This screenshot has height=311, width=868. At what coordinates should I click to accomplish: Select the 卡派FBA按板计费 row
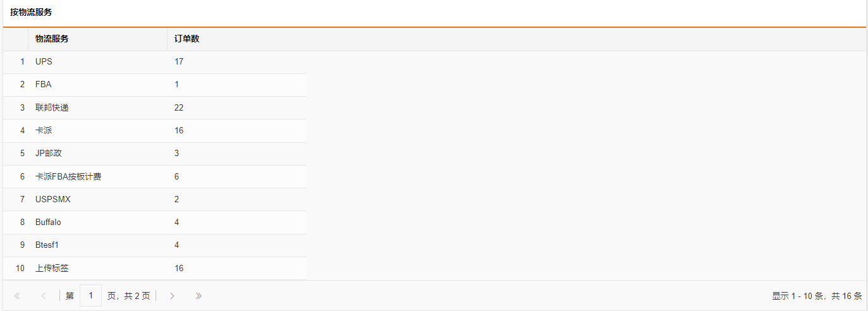[x=155, y=177]
